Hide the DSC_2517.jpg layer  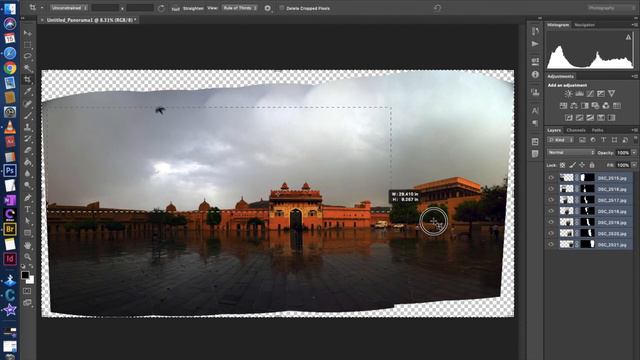pyautogui.click(x=551, y=200)
